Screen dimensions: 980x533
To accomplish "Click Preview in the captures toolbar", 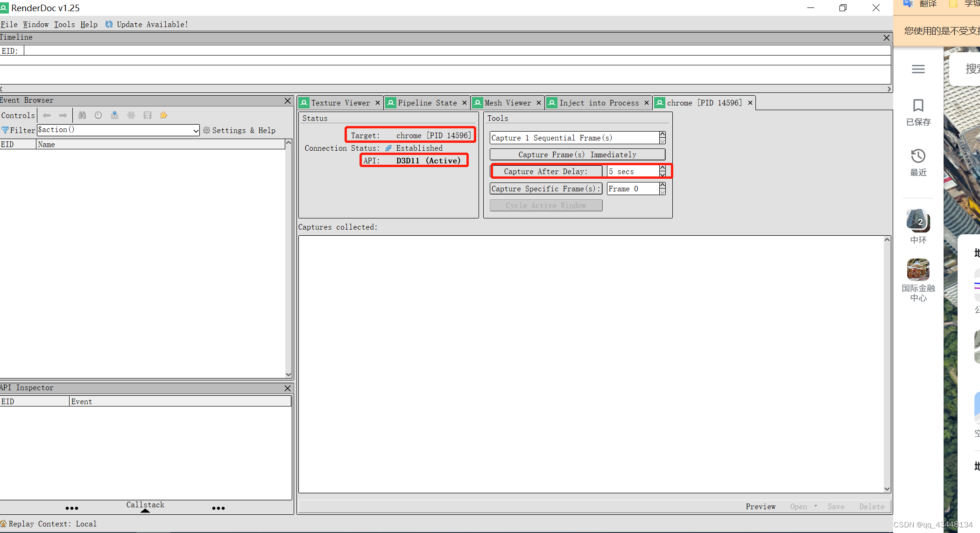I will pos(760,506).
